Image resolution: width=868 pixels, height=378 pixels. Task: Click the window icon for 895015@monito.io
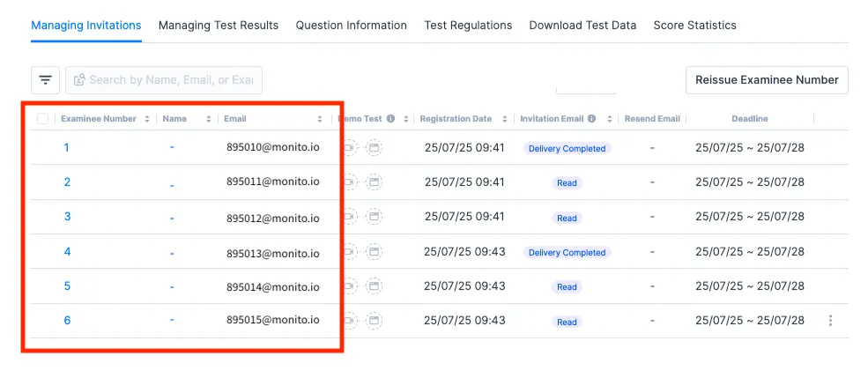click(375, 321)
